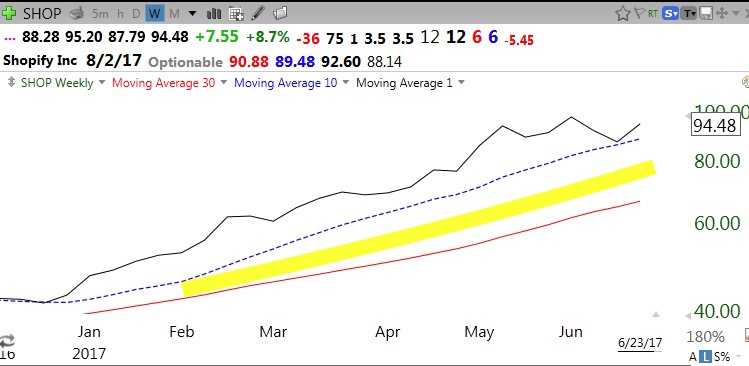Click the SHOP ticker symbol field
Viewport: 749px width, 366px height.
[x=42, y=13]
